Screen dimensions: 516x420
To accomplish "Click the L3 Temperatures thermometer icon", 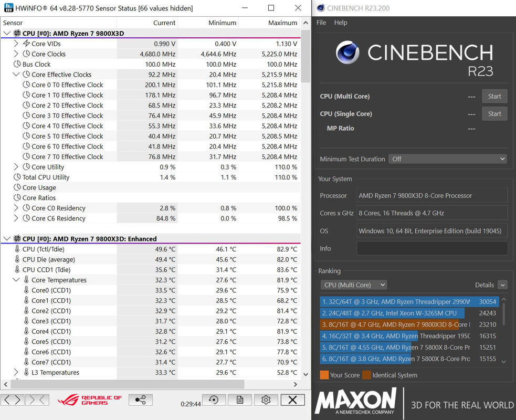I will pyautogui.click(x=26, y=372).
